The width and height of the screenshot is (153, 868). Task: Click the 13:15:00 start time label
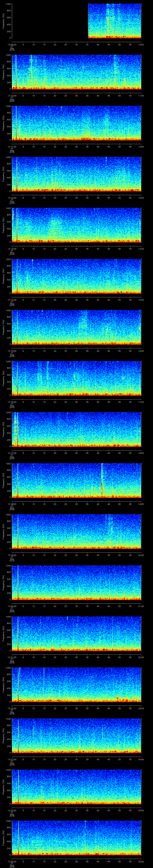pyautogui.click(x=12, y=351)
